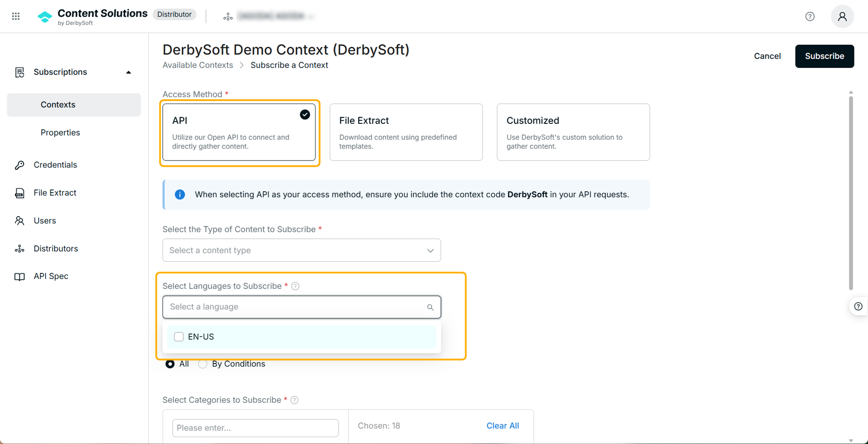This screenshot has height=444, width=868.
Task: Click help icon beside Select Languages label
Action: point(295,286)
